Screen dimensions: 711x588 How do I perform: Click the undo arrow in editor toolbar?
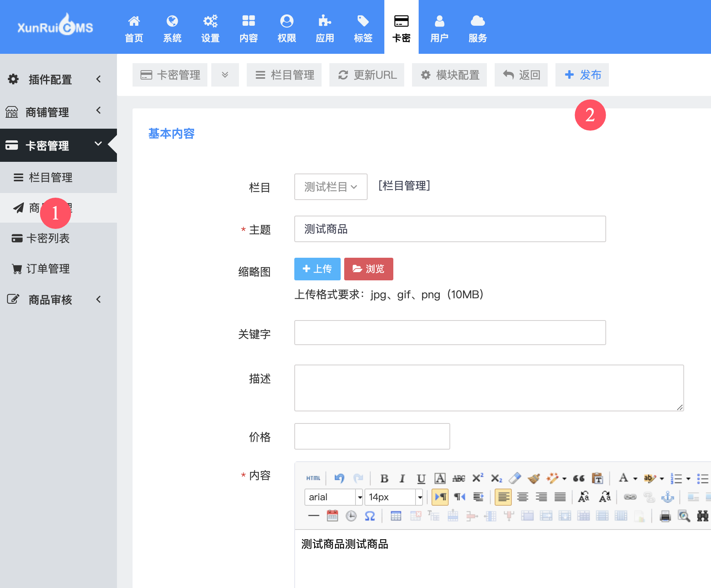(x=339, y=478)
